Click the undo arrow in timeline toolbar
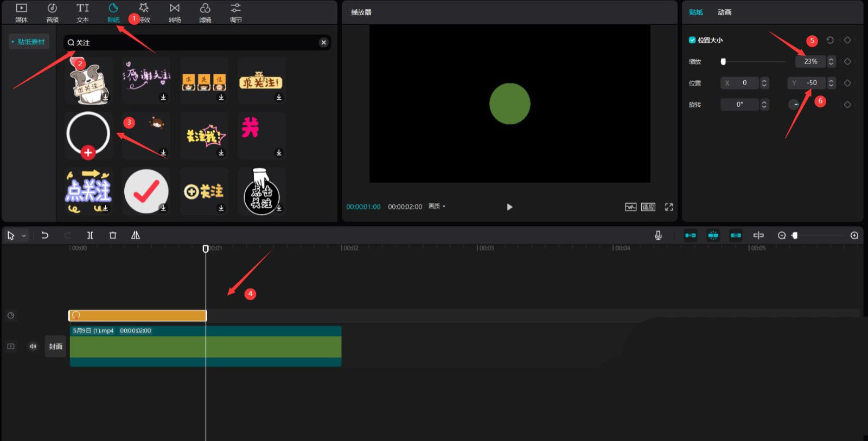 pos(45,235)
